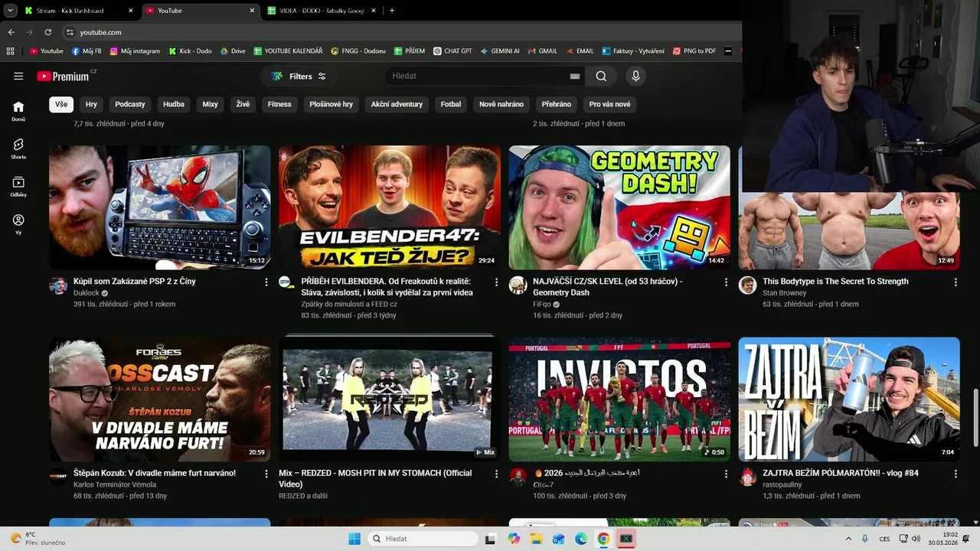This screenshot has height=551, width=980.
Task: Select the Hry filter chip
Action: pyautogui.click(x=91, y=104)
